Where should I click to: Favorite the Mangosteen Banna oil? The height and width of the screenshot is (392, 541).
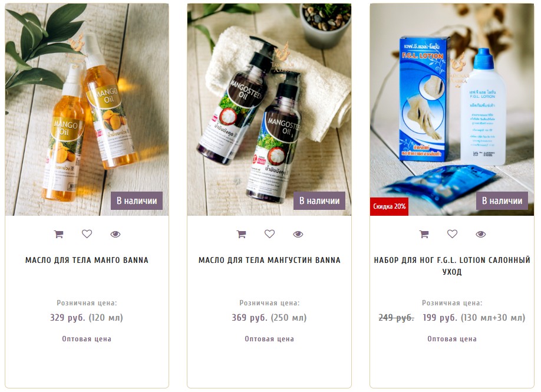coord(269,234)
